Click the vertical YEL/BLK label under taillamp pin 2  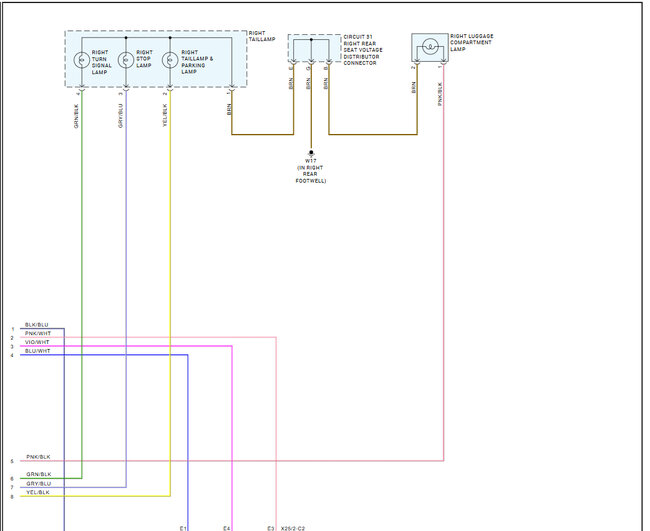pos(165,115)
